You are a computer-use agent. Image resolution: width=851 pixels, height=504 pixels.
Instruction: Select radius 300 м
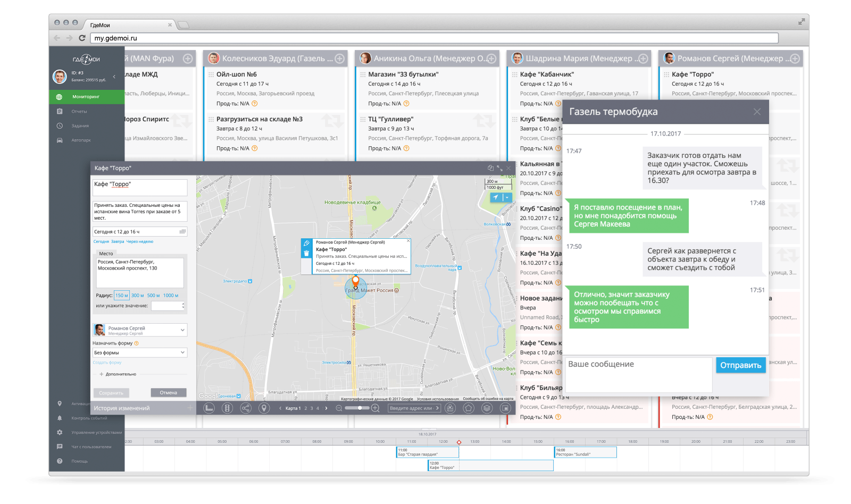point(138,295)
